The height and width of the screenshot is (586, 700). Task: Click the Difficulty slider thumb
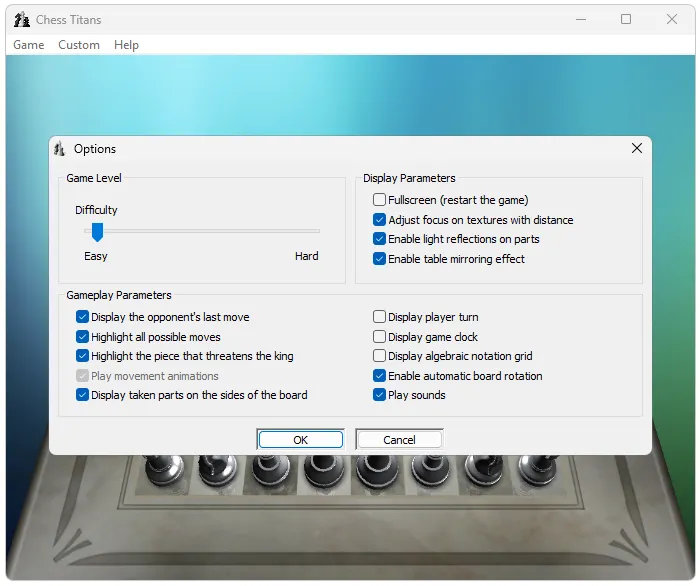pyautogui.click(x=97, y=232)
